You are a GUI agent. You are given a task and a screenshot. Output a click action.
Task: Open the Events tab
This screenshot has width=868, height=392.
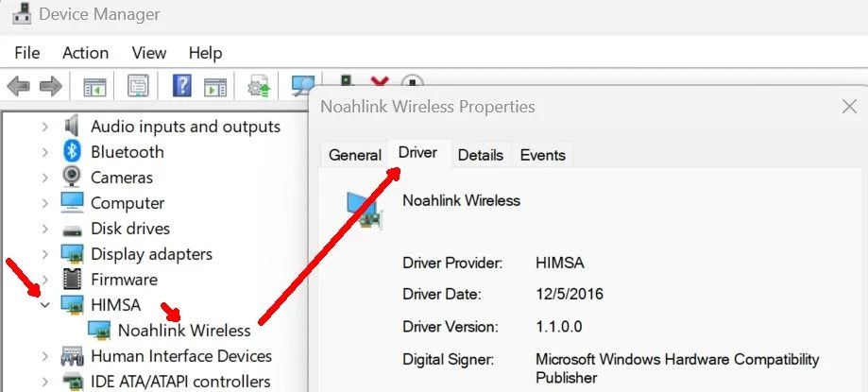coord(542,155)
